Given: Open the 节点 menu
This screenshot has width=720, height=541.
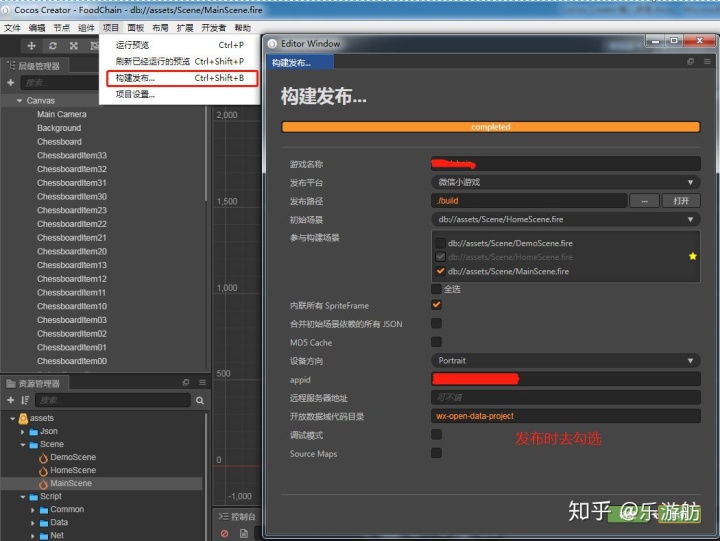Looking at the screenshot, I should [x=62, y=28].
